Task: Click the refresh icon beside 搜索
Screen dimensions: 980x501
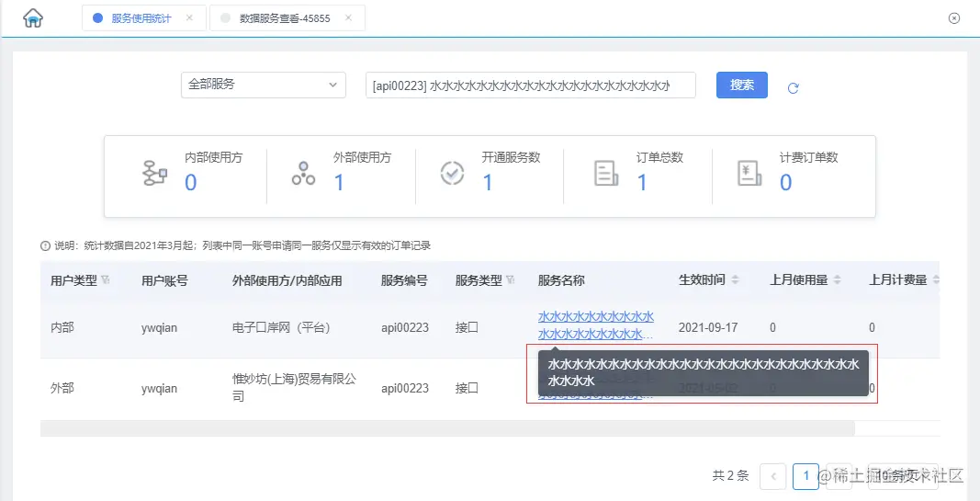Action: 793,88
